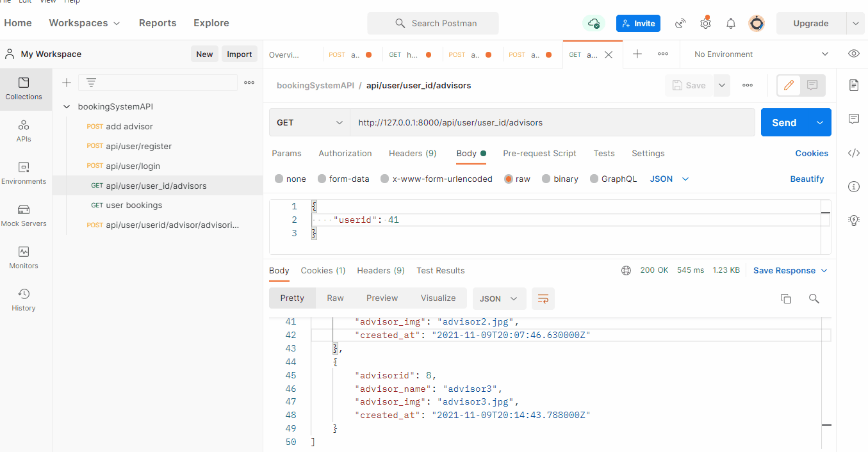Switch to the response Cookies (1) tab

click(x=323, y=271)
